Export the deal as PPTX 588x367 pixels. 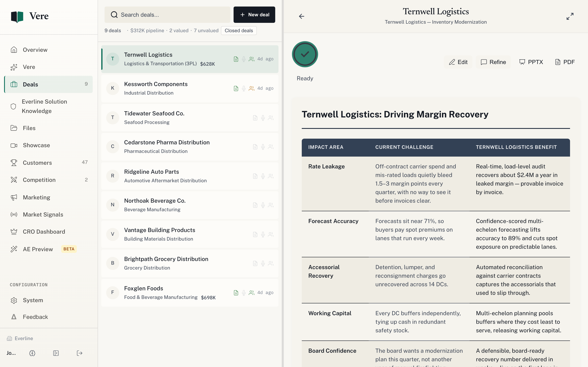pos(531,62)
